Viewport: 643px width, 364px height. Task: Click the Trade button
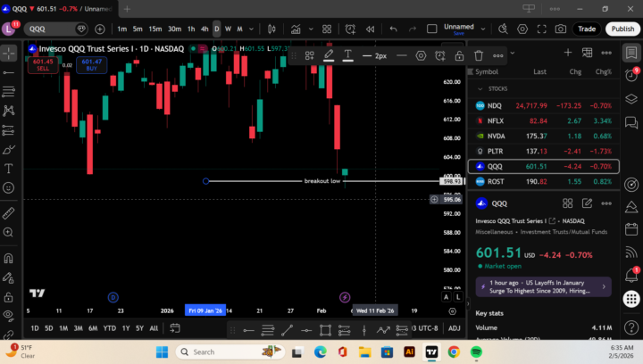point(587,29)
